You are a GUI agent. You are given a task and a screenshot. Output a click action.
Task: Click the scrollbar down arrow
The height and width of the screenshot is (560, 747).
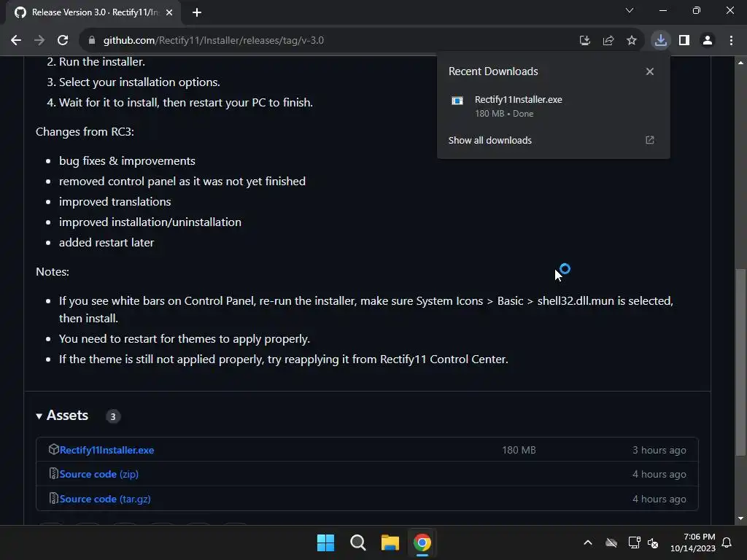tap(740, 518)
